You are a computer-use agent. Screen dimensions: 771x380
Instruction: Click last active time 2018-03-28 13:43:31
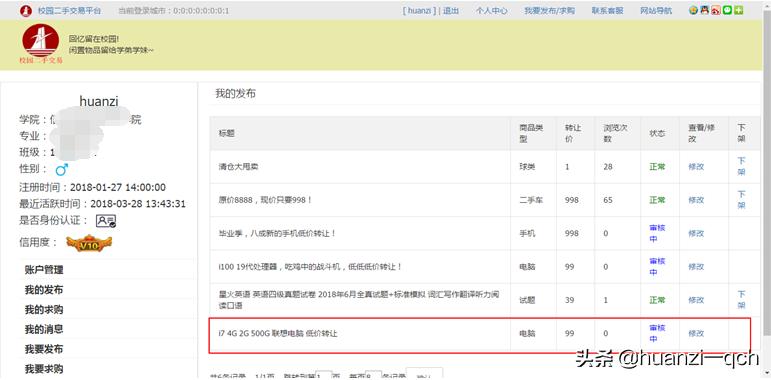(x=138, y=204)
